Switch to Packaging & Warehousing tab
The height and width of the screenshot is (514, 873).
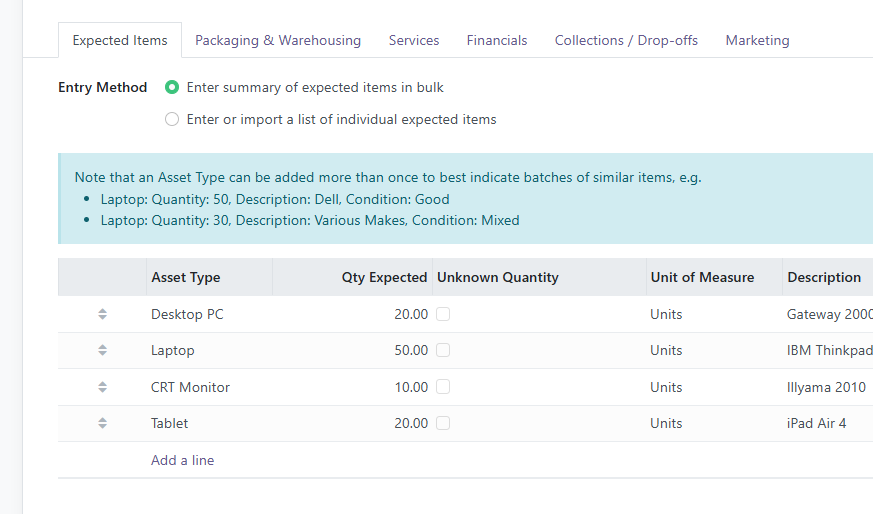[278, 41]
